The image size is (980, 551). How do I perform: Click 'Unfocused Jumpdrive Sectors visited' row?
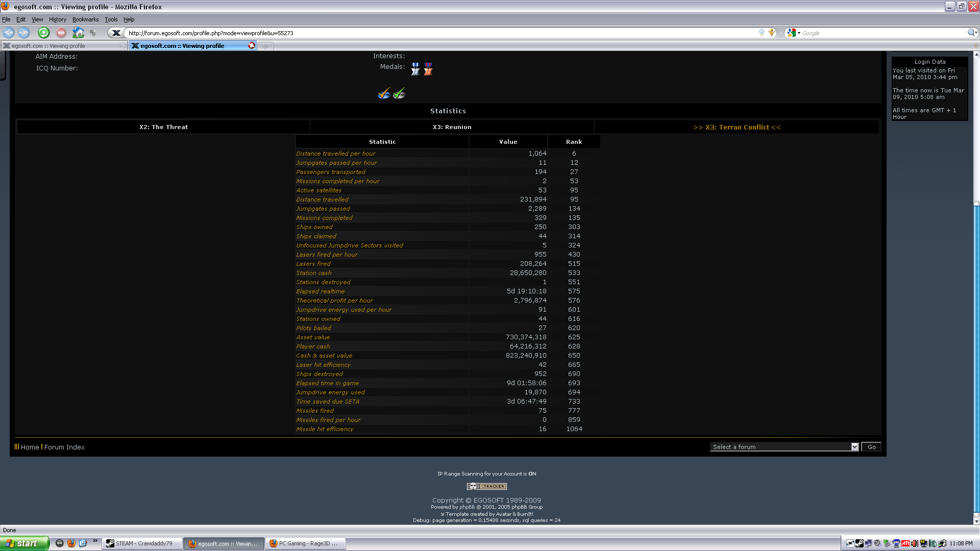tap(448, 245)
